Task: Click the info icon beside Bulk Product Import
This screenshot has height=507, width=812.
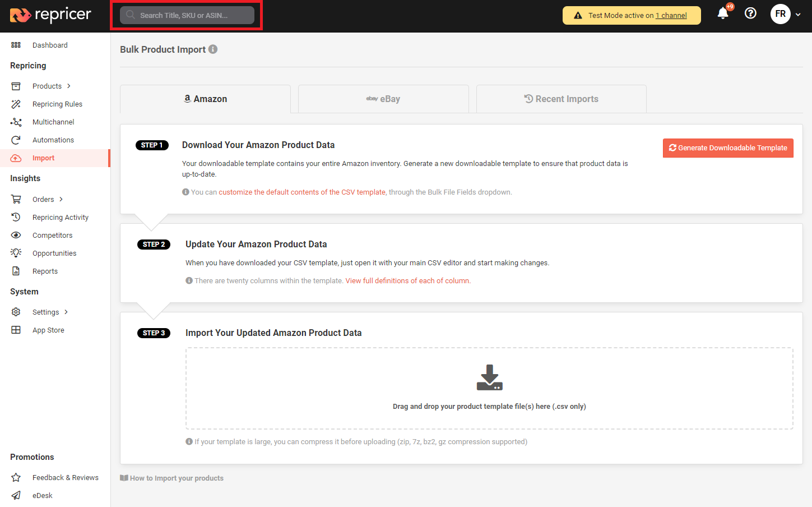Action: [213, 49]
